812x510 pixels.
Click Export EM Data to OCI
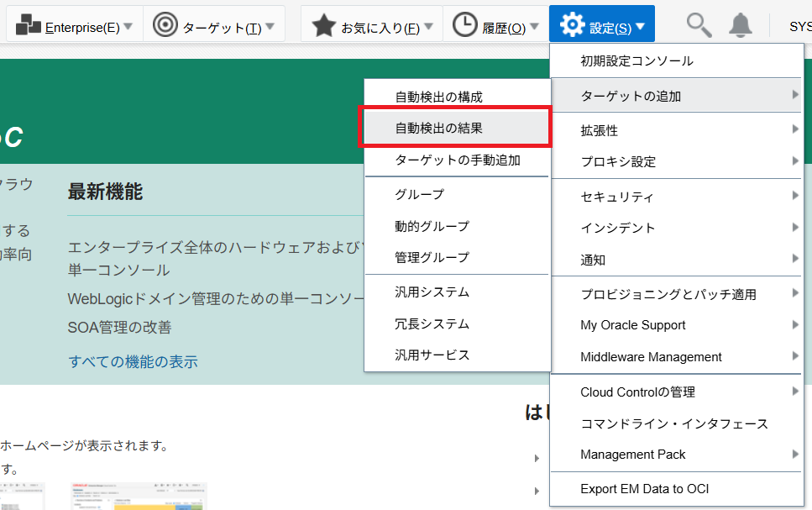click(x=645, y=488)
